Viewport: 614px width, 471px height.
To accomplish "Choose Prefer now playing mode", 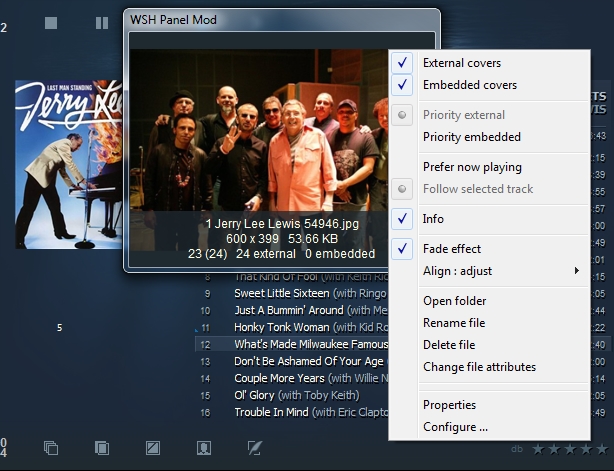I will pyautogui.click(x=472, y=167).
